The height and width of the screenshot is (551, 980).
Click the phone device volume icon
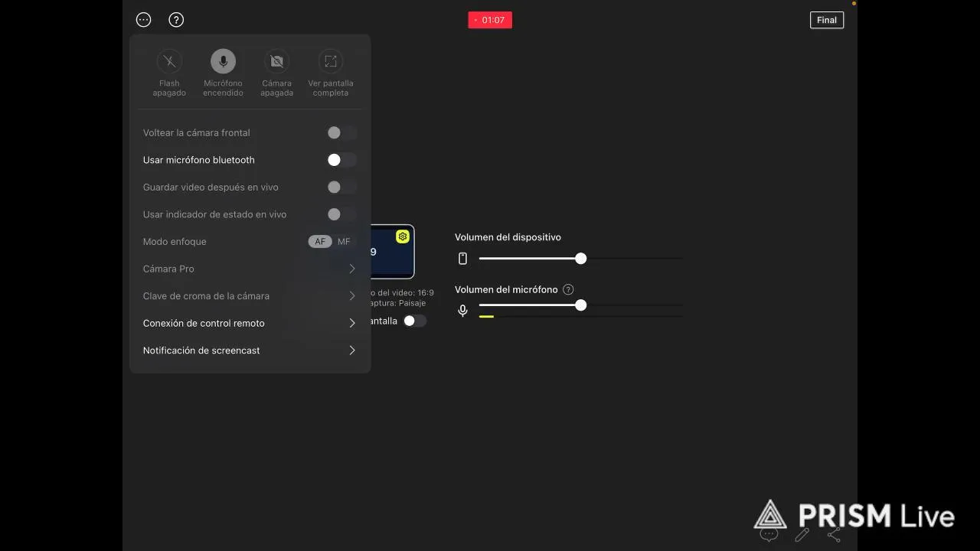462,259
